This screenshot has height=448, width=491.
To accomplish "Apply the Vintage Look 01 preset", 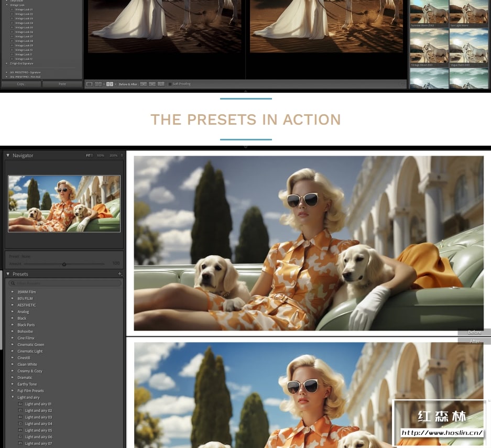I will point(24,9).
